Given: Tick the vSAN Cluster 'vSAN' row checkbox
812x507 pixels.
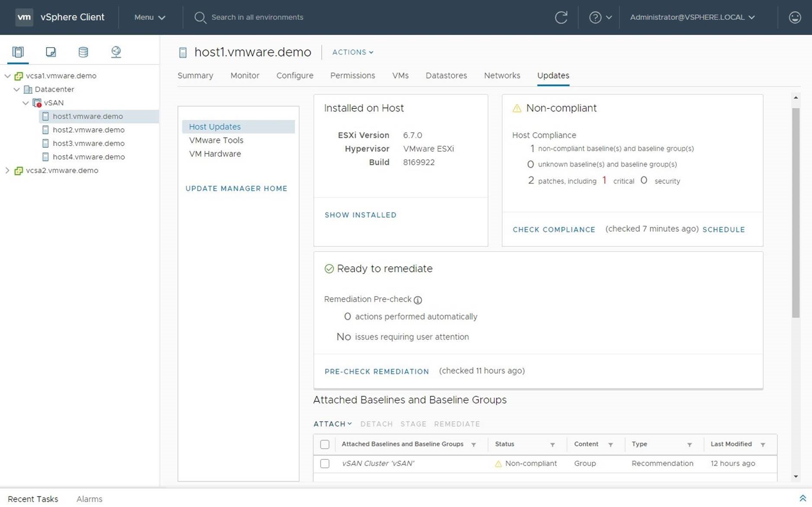Looking at the screenshot, I should click(325, 463).
